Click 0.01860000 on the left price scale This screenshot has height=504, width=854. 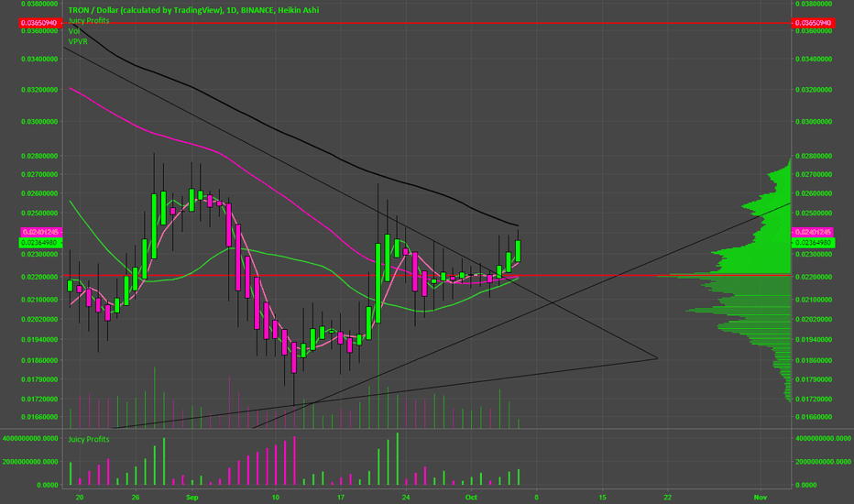[39, 360]
